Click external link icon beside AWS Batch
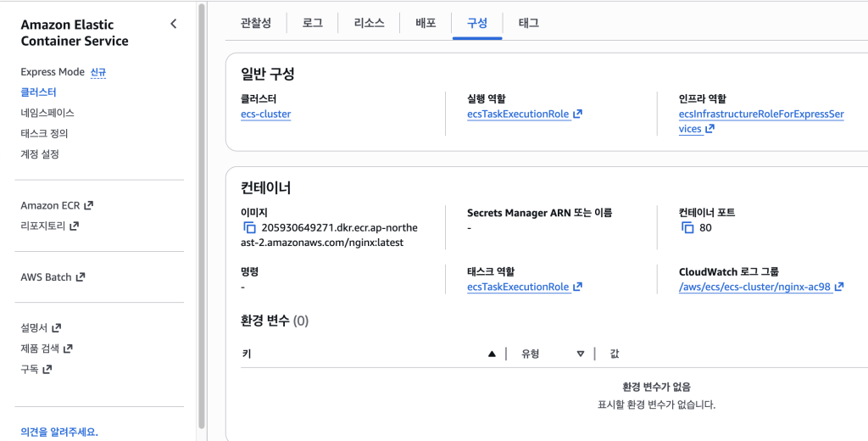This screenshot has width=868, height=441. [81, 277]
